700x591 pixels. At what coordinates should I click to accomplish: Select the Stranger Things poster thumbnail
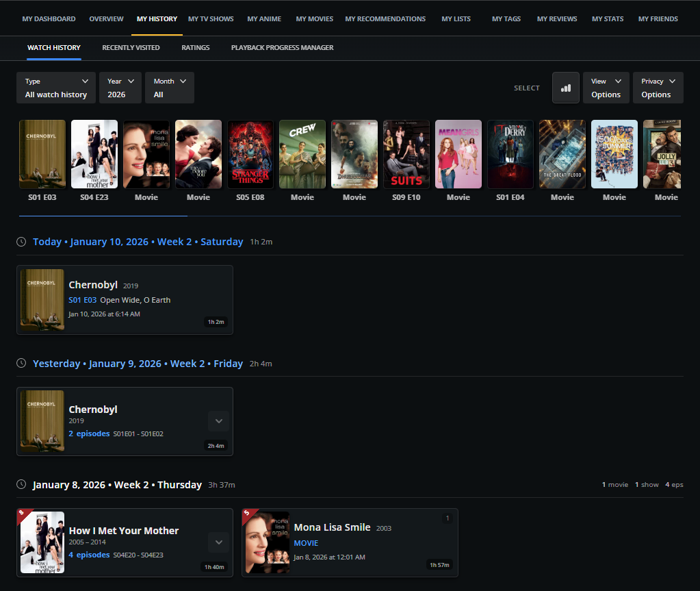click(x=250, y=155)
